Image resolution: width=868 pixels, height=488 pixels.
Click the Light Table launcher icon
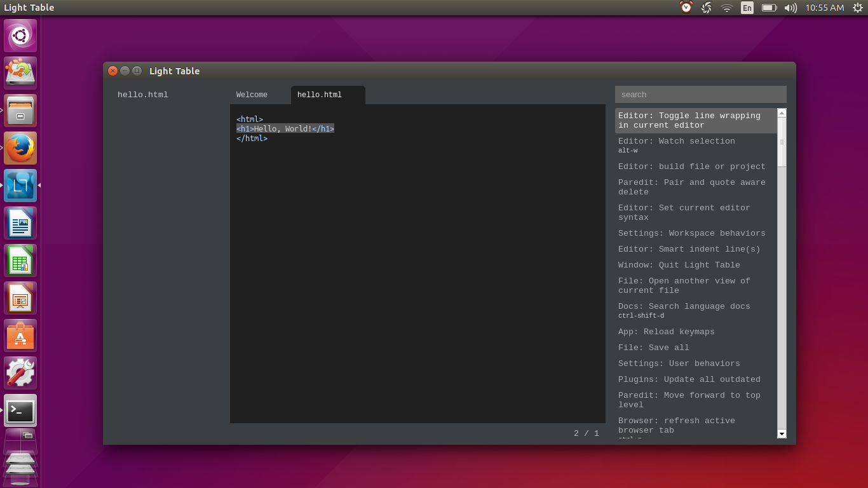coord(20,186)
